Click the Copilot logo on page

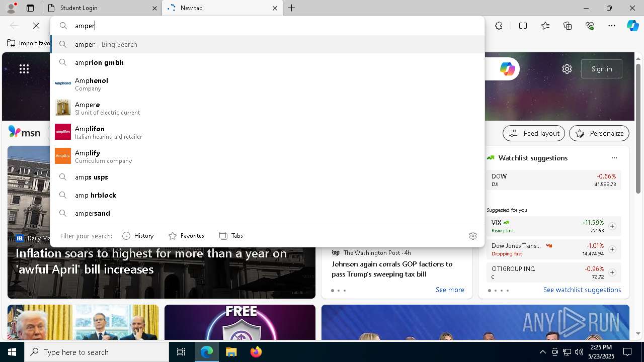(507, 69)
